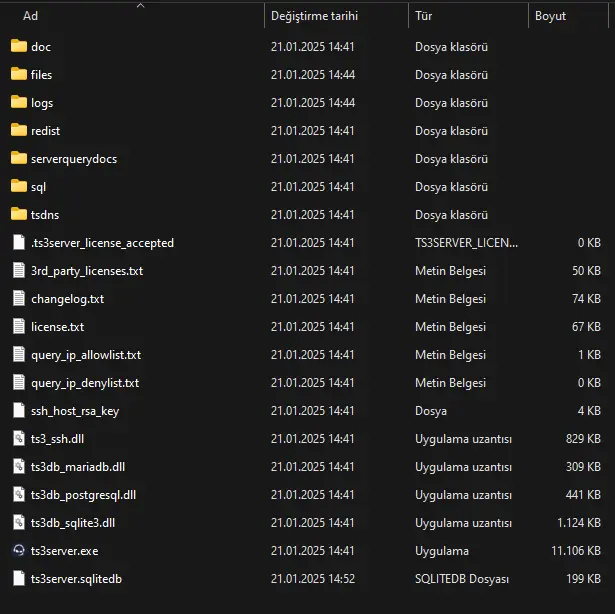Click the files folder date 21.01.2025 14:44
Viewport: 615px width, 614px height.
tap(313, 75)
